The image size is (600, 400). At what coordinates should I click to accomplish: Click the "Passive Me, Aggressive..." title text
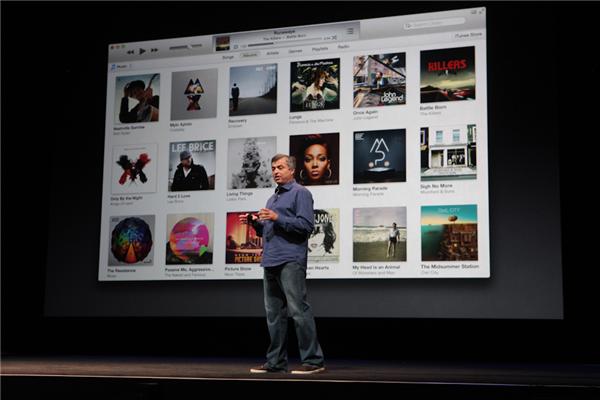pos(189,269)
